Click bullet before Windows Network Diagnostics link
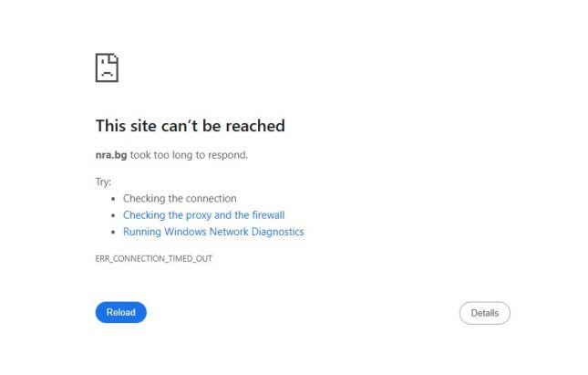Viewport: 588px width, 375px height. tap(113, 233)
